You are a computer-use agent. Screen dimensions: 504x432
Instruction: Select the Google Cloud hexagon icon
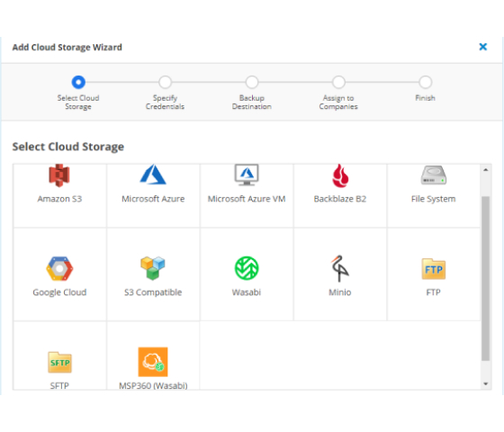click(x=59, y=268)
